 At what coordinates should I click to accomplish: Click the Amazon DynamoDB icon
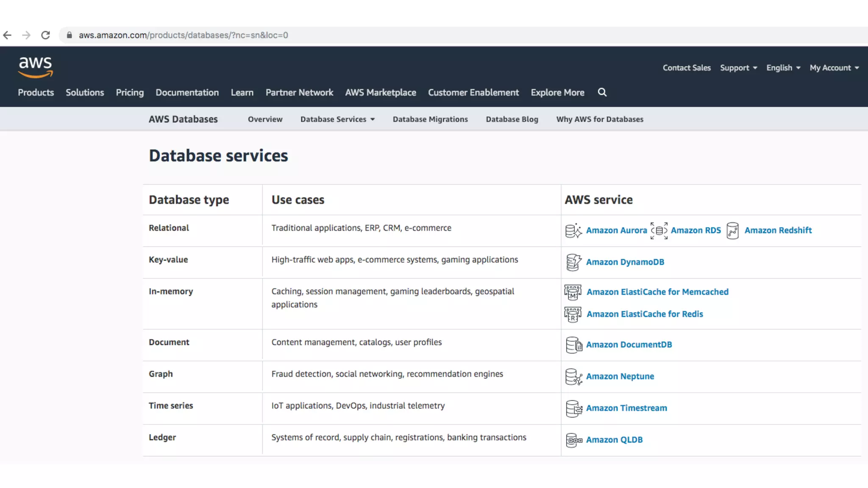click(x=573, y=262)
